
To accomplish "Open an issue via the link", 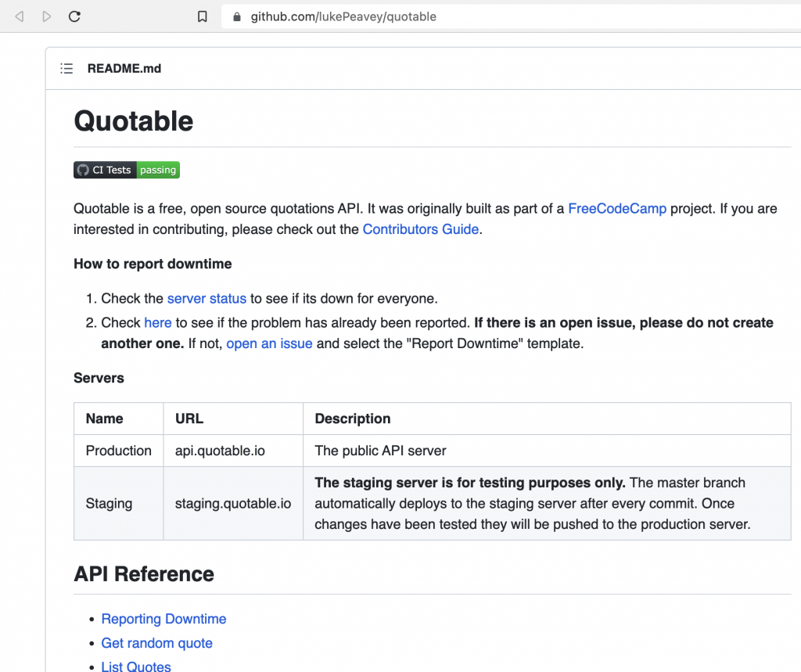I will 269,343.
